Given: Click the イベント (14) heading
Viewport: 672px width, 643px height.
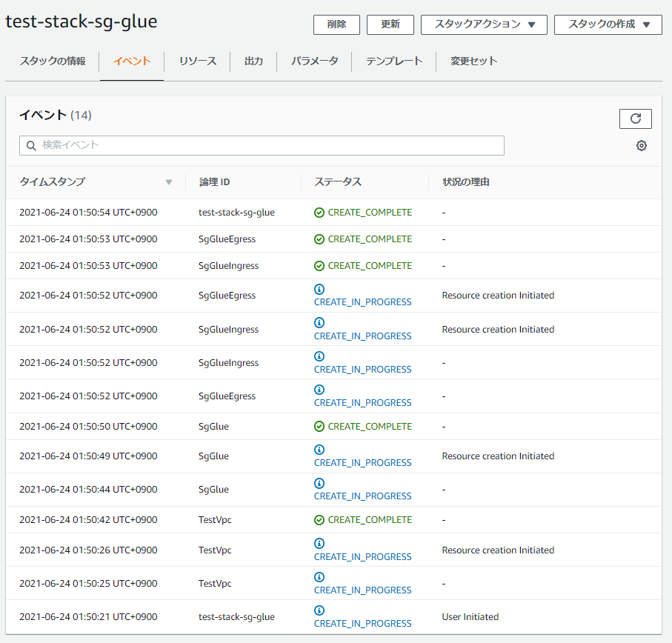Looking at the screenshot, I should point(56,115).
